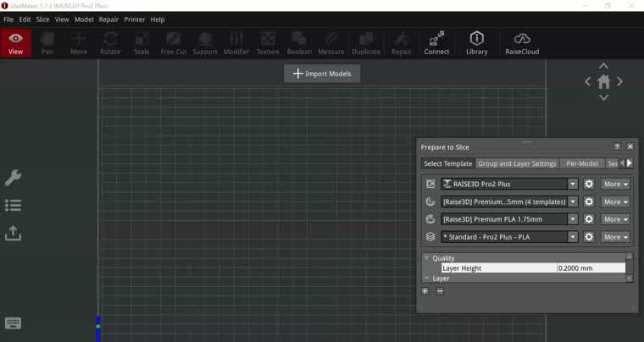The height and width of the screenshot is (342, 644).
Task: Select the Free Cut tool
Action: [x=174, y=43]
